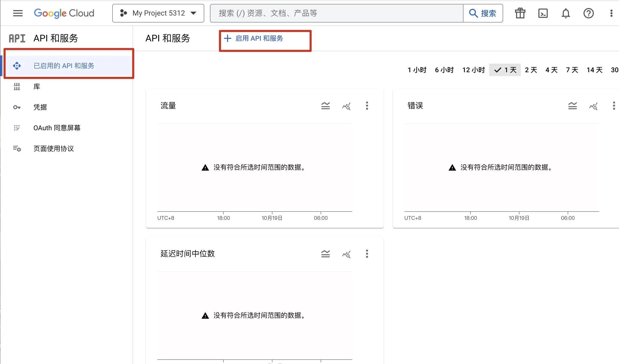
Task: Toggle legend icon on 流量 chart
Action: (325, 106)
